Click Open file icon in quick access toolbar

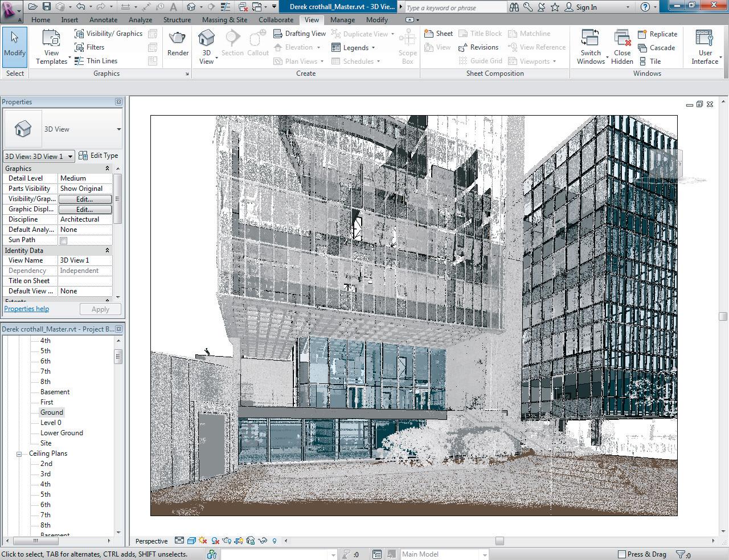(x=32, y=7)
